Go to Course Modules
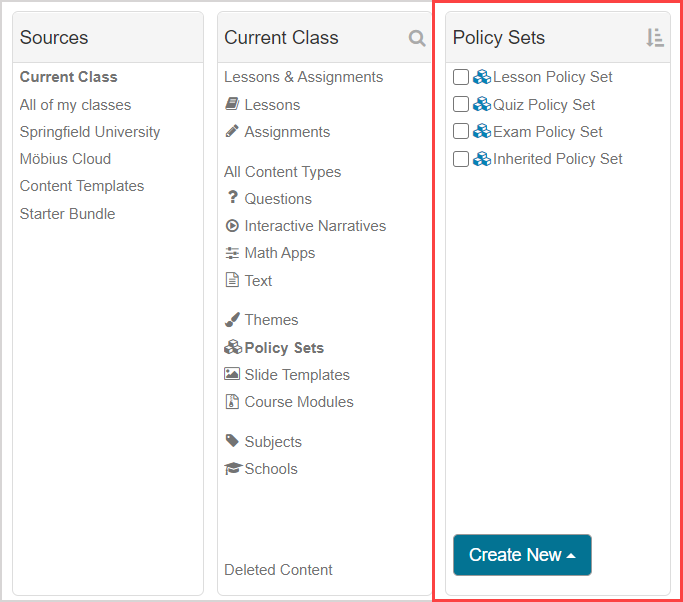 (x=299, y=402)
